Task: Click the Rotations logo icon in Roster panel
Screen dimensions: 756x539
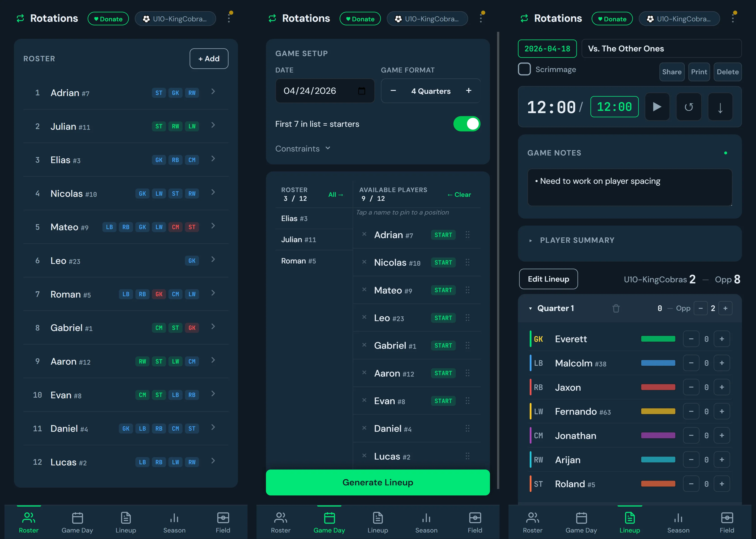Action: click(x=21, y=18)
